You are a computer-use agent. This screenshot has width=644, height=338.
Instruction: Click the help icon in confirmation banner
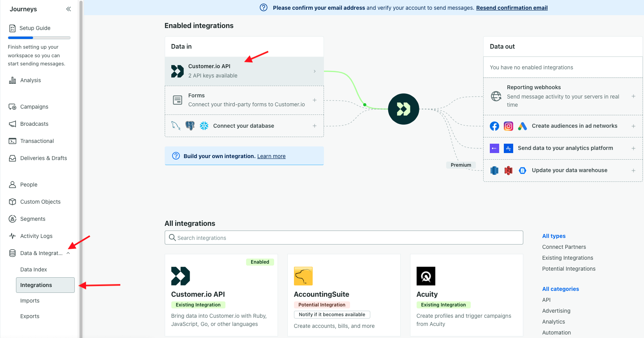264,7
